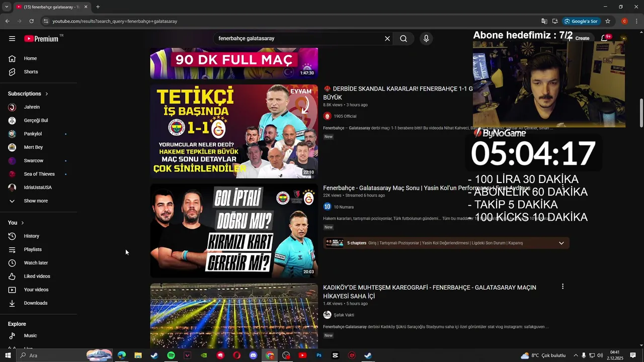Viewport: 644px width, 362px height.
Task: Click the Create button
Action: click(579, 38)
